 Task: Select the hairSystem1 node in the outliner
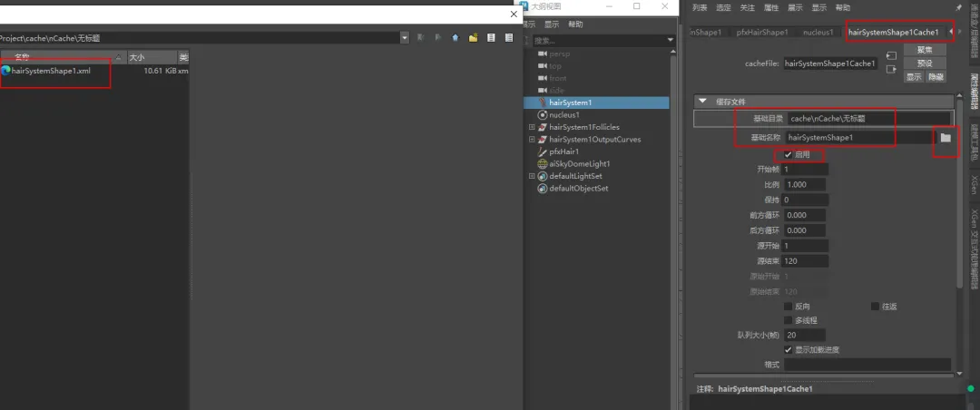coord(570,102)
